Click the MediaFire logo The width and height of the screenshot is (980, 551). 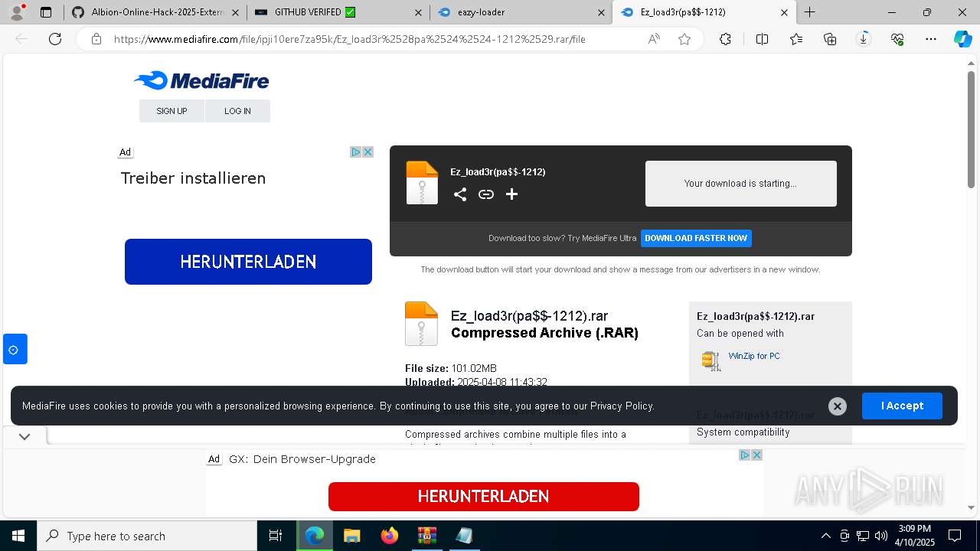click(201, 80)
